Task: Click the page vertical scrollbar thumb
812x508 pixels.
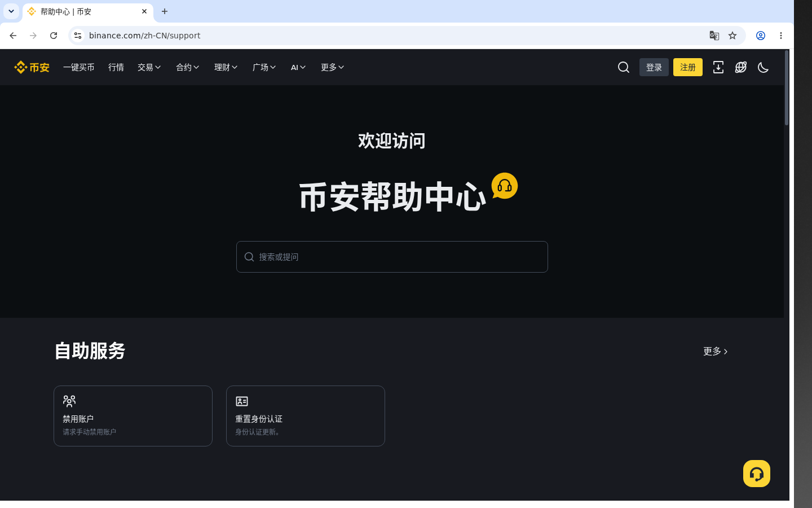Action: tap(787, 87)
